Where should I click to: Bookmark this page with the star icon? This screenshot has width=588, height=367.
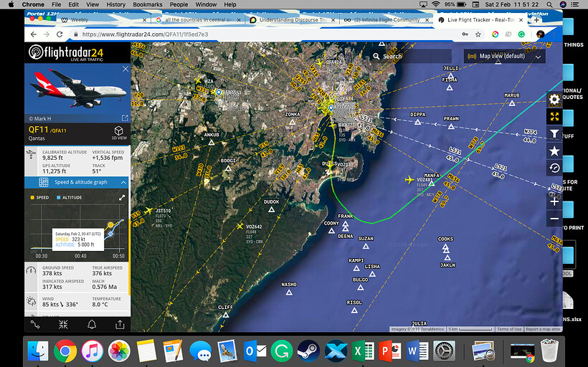[x=478, y=34]
